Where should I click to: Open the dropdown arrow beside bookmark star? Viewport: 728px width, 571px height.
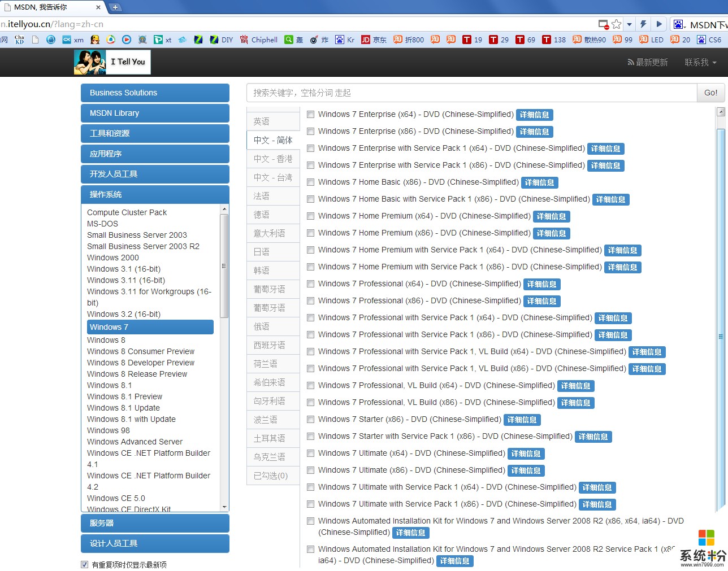629,24
